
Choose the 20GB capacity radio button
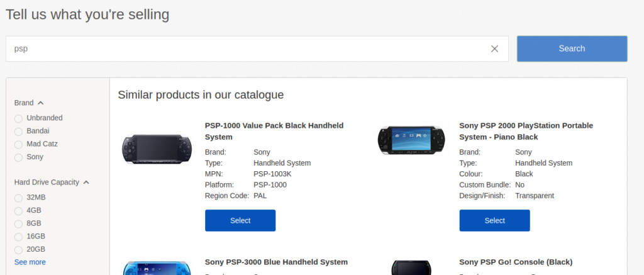pyautogui.click(x=18, y=250)
